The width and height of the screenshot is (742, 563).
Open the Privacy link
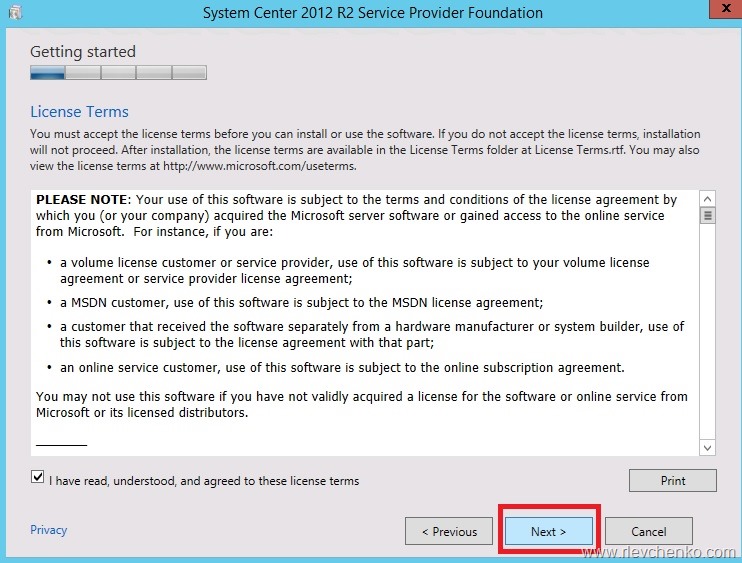[x=48, y=531]
